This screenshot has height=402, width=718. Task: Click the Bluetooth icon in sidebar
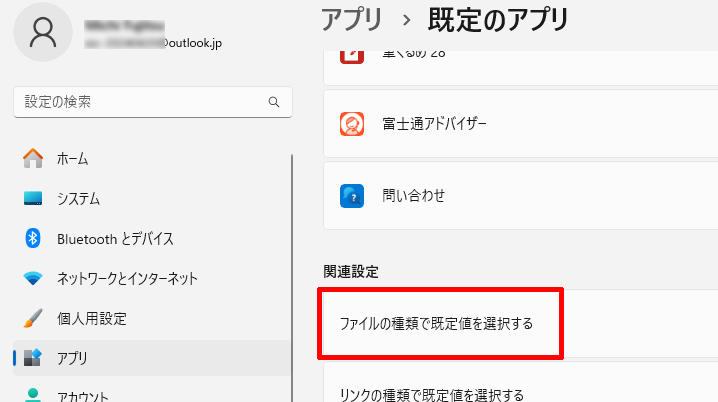(x=33, y=238)
